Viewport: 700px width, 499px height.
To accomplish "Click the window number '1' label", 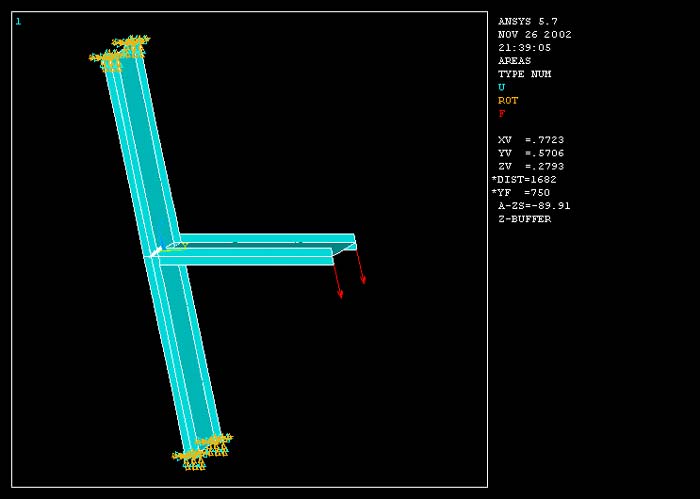I will [x=18, y=21].
